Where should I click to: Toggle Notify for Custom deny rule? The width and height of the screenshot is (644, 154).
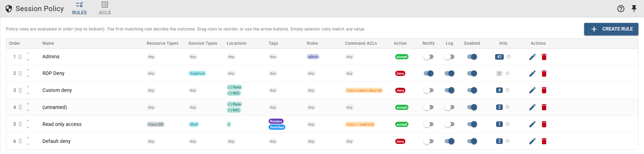[429, 90]
